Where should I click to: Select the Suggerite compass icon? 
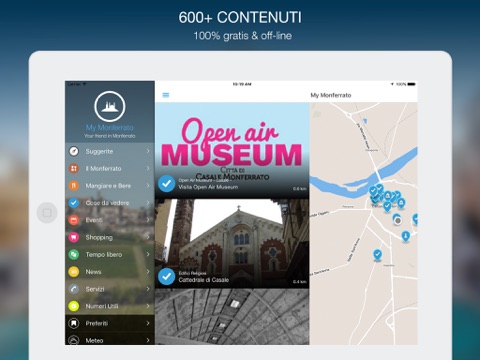[x=74, y=151]
